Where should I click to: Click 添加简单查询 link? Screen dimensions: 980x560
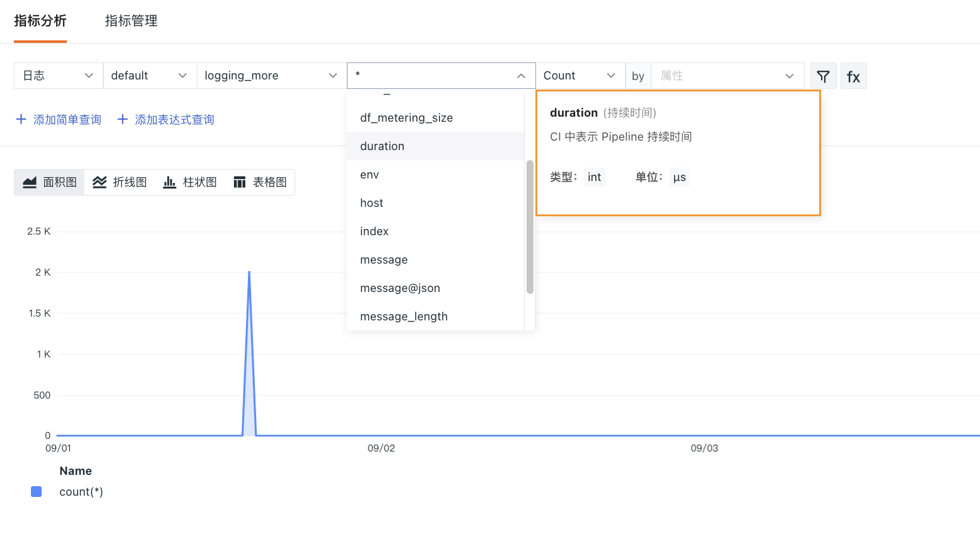(x=67, y=120)
